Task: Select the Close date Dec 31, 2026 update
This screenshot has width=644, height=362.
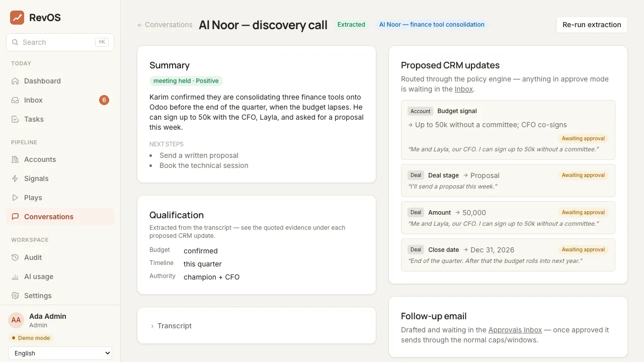Action: click(x=508, y=255)
